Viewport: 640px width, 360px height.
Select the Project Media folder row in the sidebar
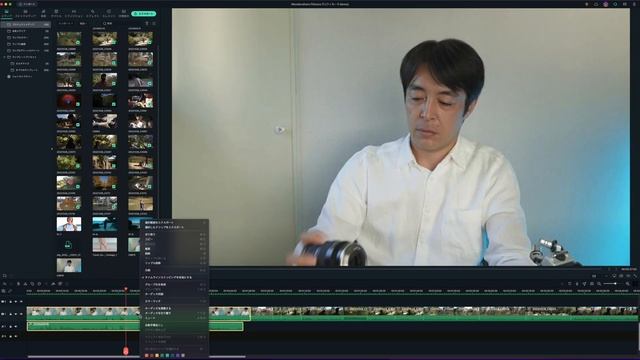(25, 24)
